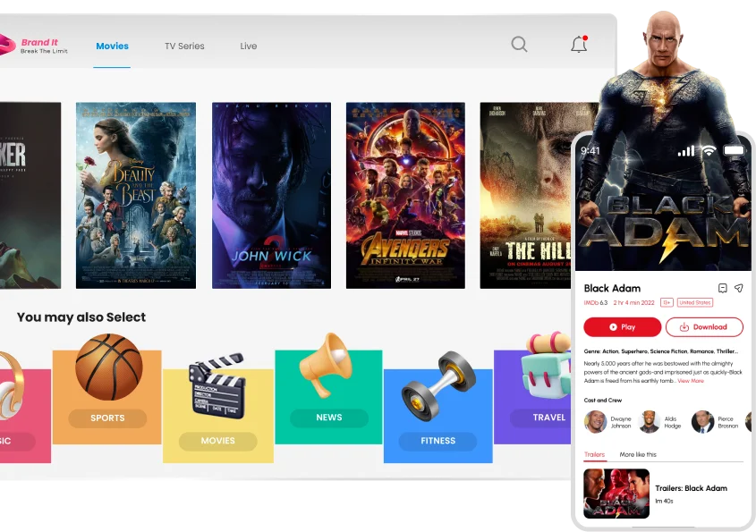Play the Black Adam movie
This screenshot has height=532, width=756.
[x=622, y=326]
